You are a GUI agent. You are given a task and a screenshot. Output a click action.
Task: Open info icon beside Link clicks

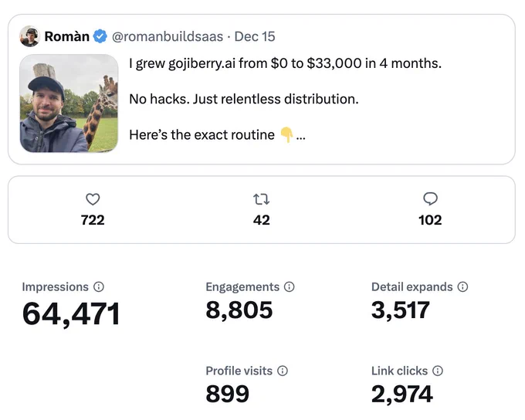438,371
